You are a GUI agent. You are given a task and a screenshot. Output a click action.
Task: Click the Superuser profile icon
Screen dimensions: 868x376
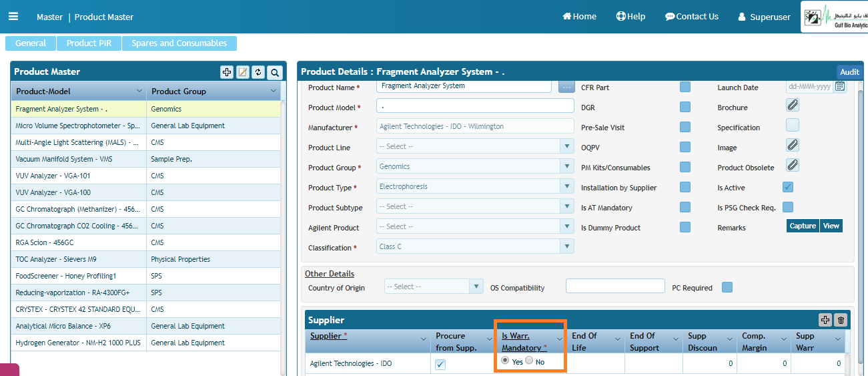[742, 17]
